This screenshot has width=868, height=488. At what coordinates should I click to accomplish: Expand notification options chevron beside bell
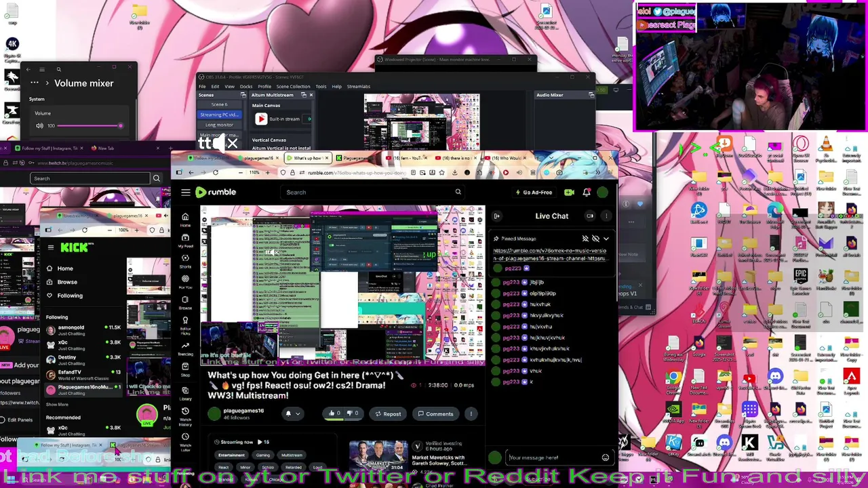(298, 413)
